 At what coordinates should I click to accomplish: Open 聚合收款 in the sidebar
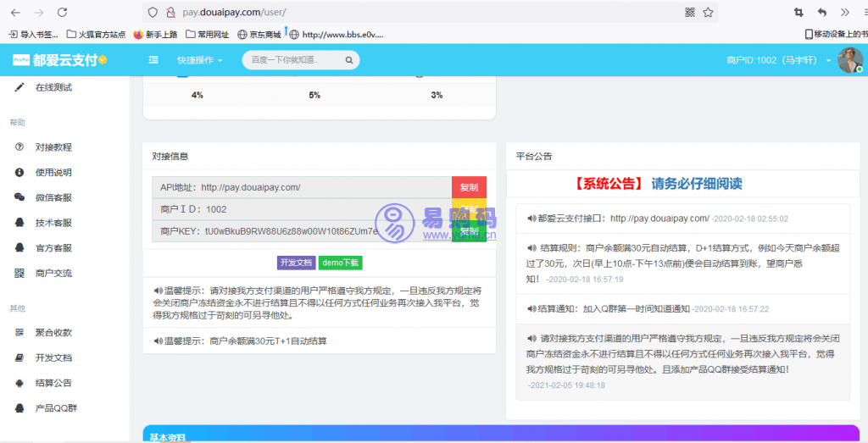[x=53, y=332]
